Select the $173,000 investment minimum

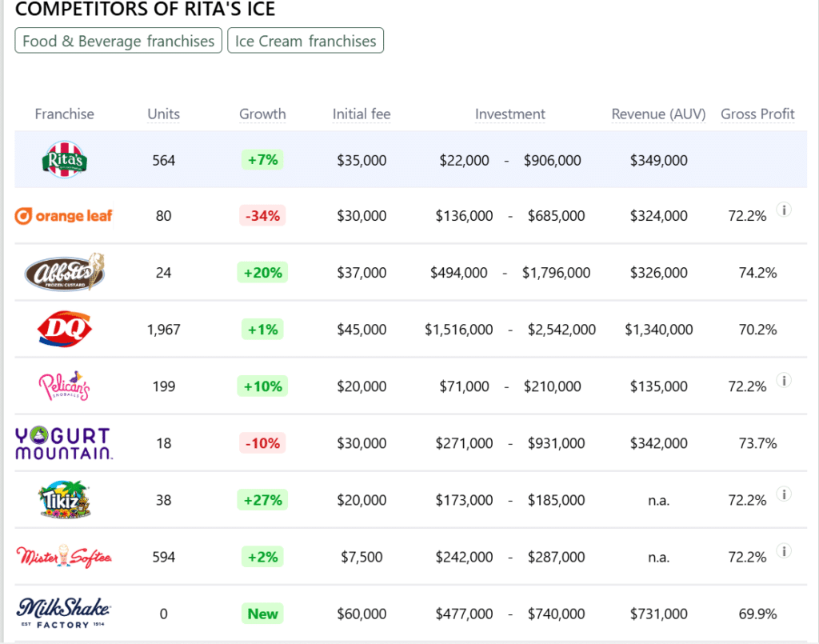tap(464, 500)
